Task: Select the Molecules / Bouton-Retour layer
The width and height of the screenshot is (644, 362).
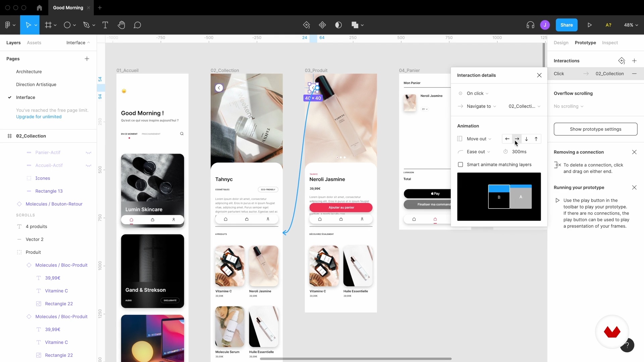Action: point(54,204)
